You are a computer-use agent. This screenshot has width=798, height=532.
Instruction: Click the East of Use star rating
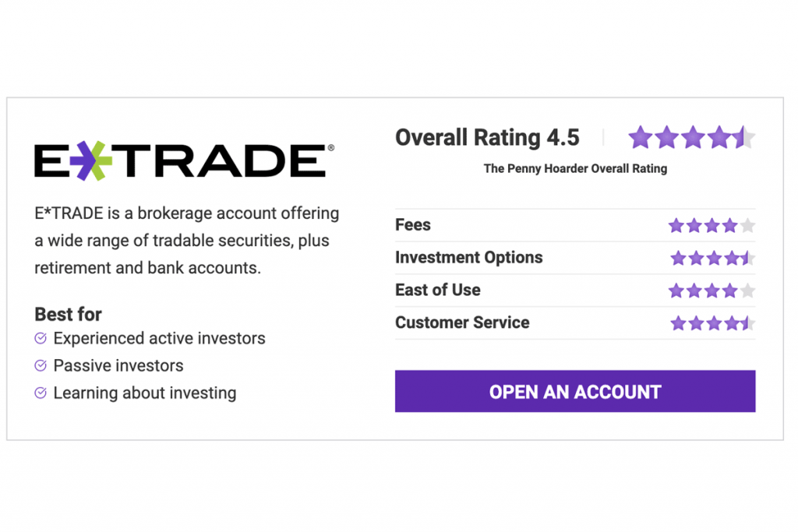click(711, 291)
